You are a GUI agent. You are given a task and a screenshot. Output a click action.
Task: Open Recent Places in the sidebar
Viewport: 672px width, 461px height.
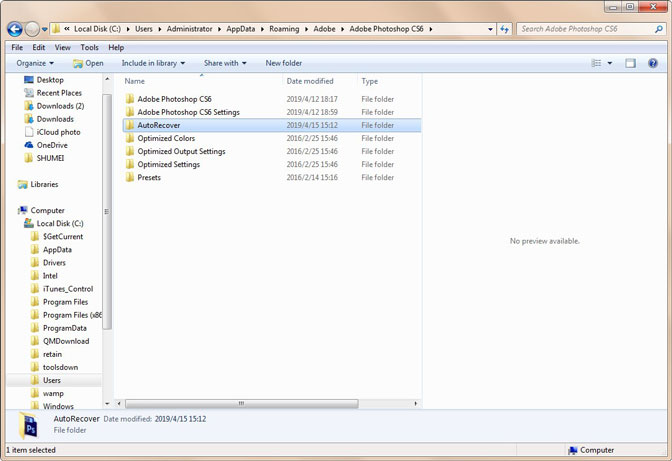(59, 93)
